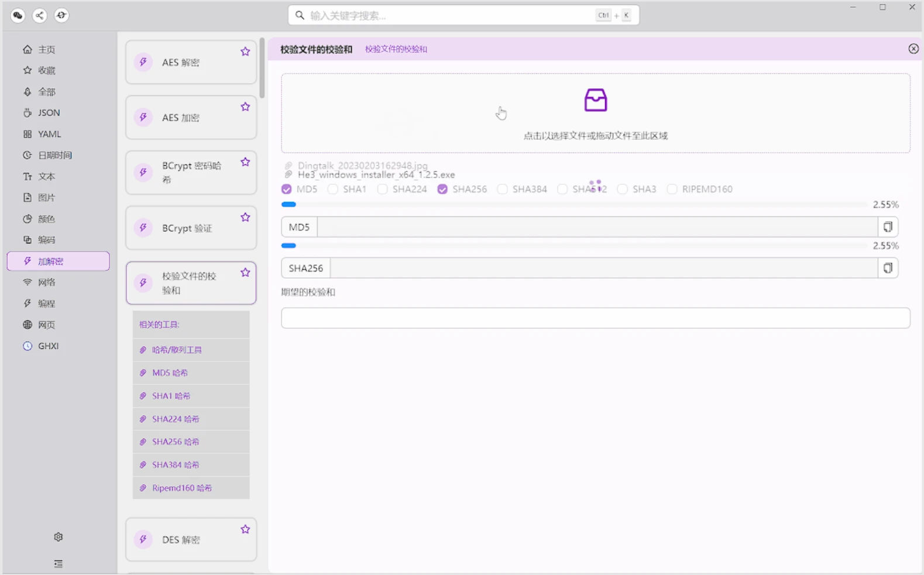Enable the RIPEMD160 checkbox

tap(672, 189)
